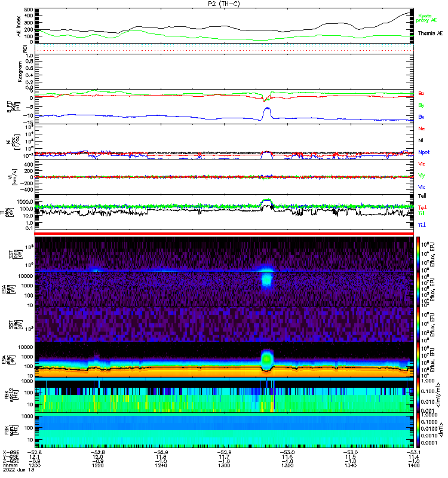
Task: Select the green Viy legend label
Action: click(422, 176)
